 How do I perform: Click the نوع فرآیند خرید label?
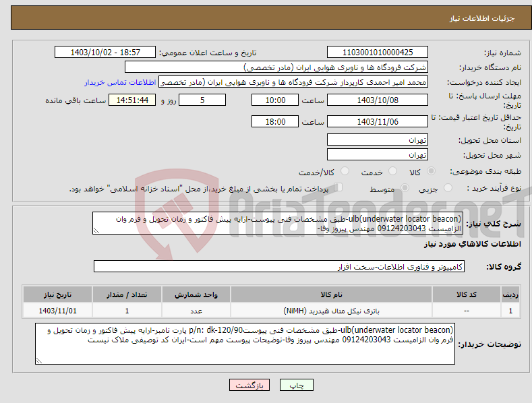click(x=494, y=188)
